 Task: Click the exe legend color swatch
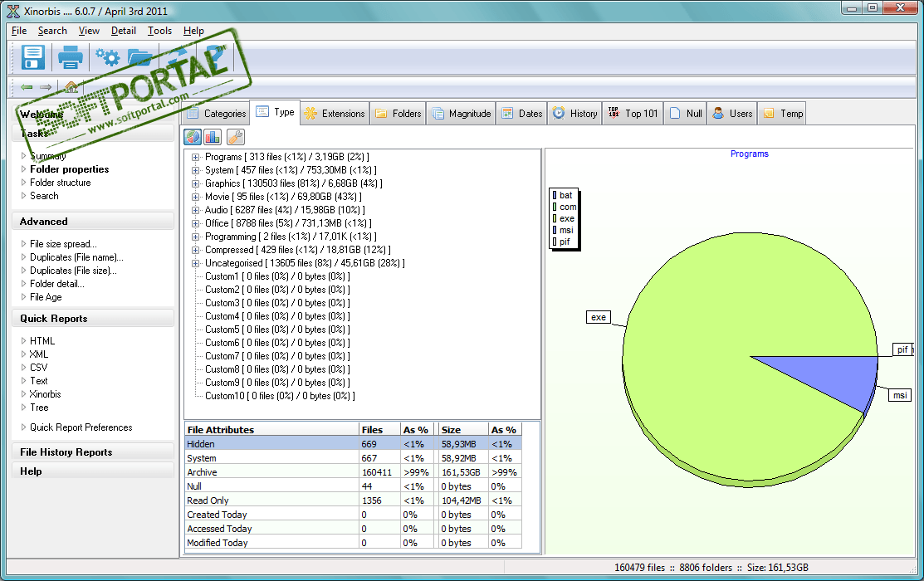[x=554, y=218]
